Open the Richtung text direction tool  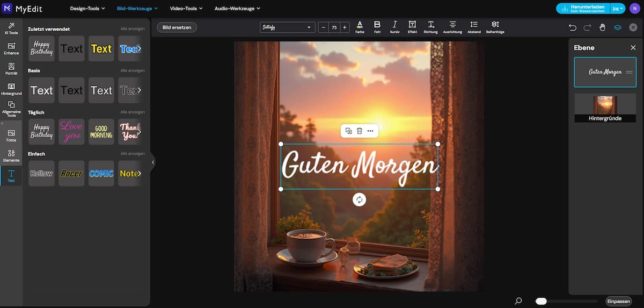tap(431, 27)
